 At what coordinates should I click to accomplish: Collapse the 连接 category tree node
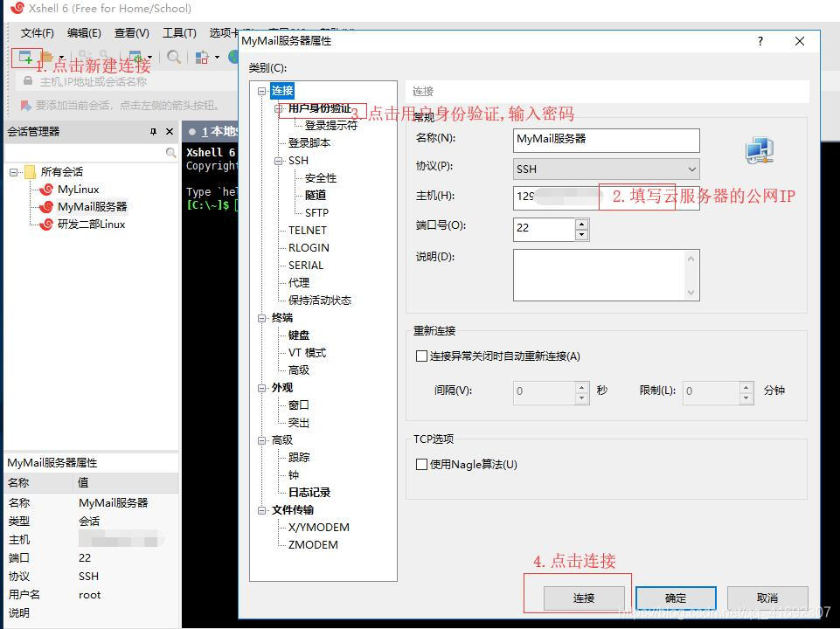pyautogui.click(x=262, y=90)
